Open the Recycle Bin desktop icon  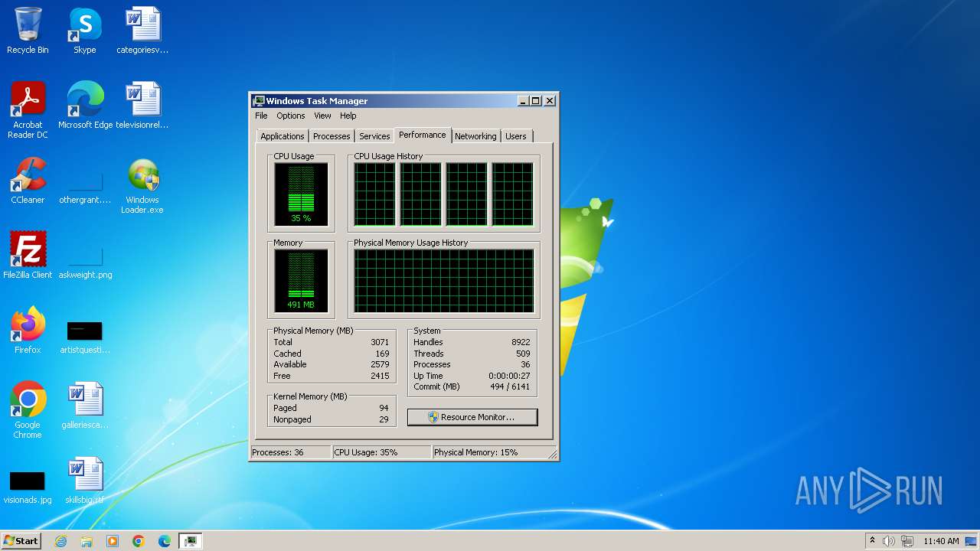coord(28,31)
